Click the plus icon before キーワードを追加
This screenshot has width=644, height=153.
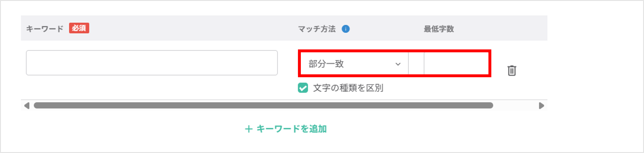[248, 129]
